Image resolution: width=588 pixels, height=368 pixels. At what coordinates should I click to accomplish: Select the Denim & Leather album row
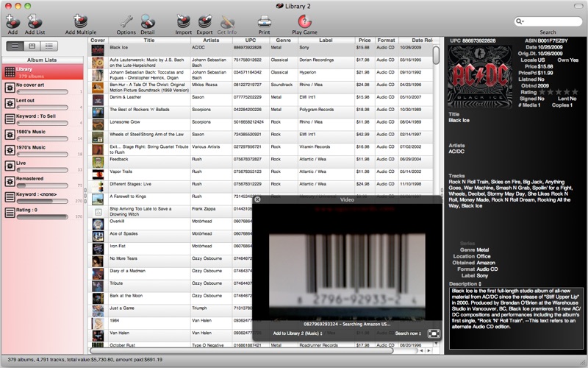(x=261, y=100)
